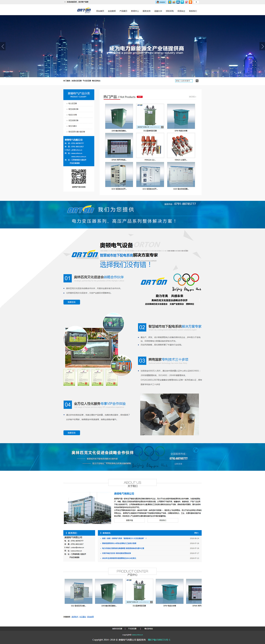Share to Tencent Weibo icon
This screenshot has height=644, width=265.
pyautogui.click(x=182, y=2)
